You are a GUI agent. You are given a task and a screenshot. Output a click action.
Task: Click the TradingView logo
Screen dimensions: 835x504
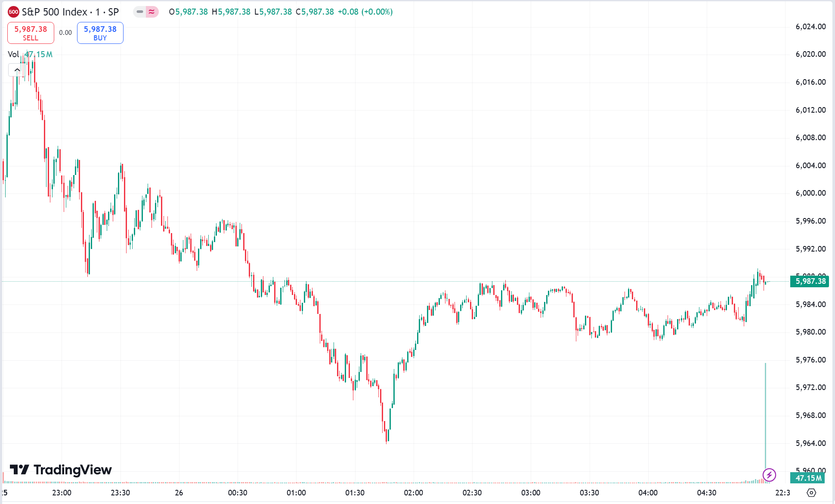[x=60, y=470]
